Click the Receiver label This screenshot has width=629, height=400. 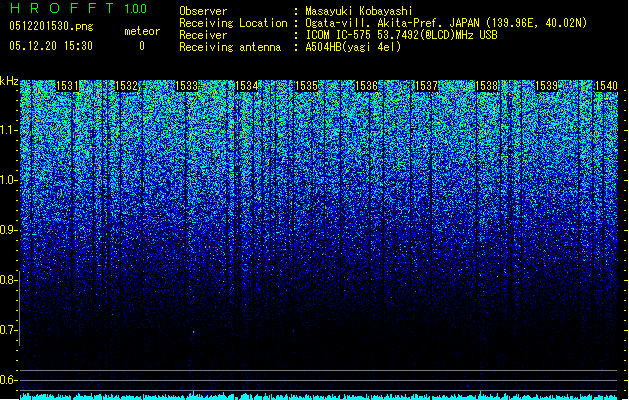click(203, 35)
